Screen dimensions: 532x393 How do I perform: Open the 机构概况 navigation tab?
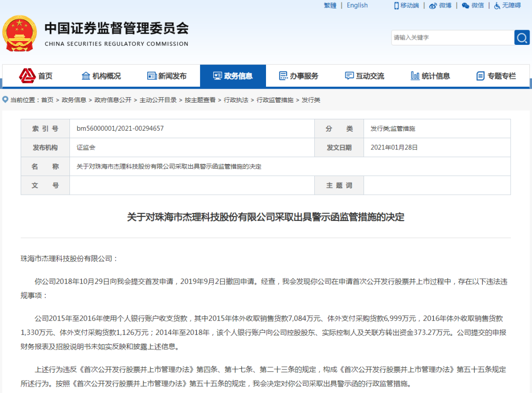(x=101, y=76)
